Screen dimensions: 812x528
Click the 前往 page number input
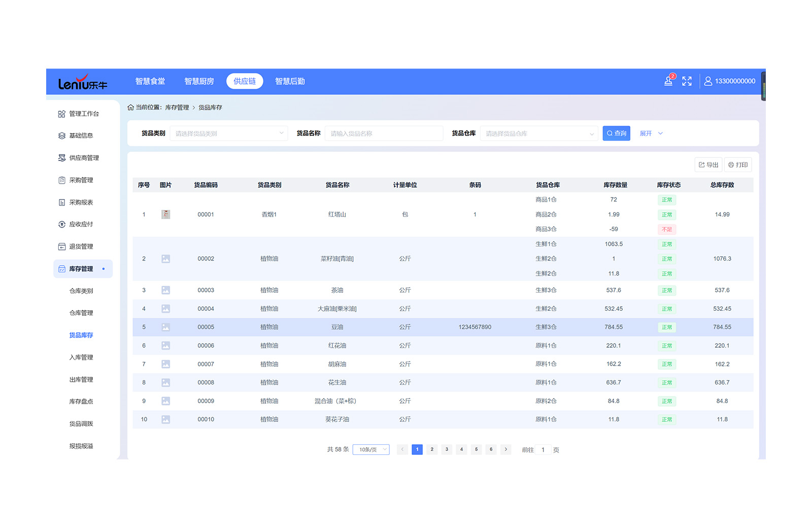point(543,450)
